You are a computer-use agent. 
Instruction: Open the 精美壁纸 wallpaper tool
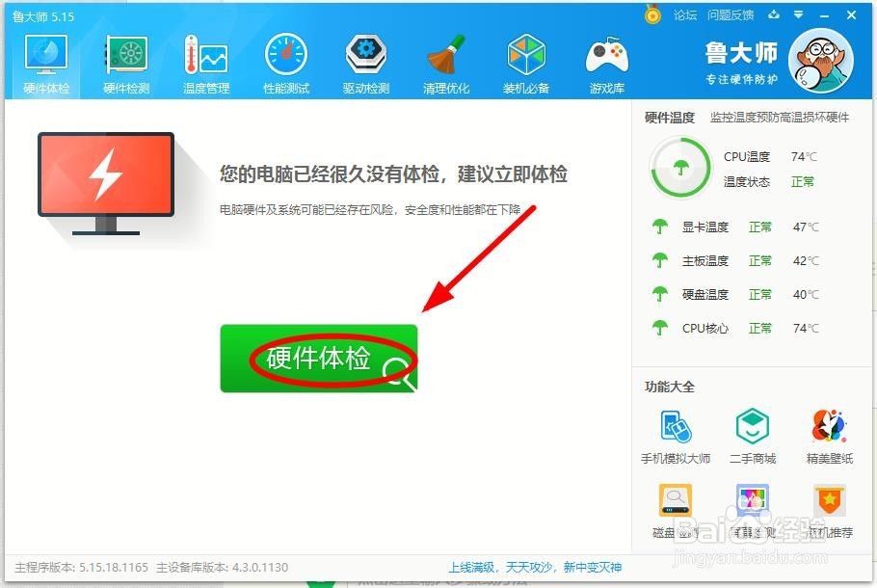[x=830, y=438]
